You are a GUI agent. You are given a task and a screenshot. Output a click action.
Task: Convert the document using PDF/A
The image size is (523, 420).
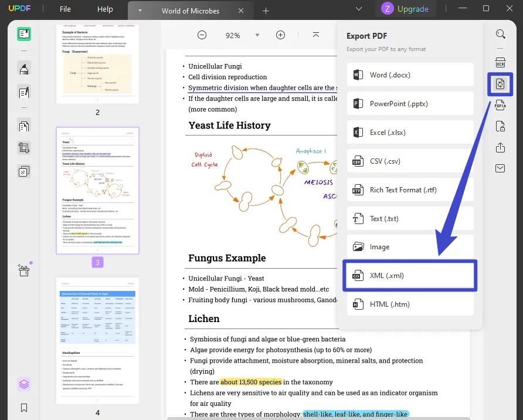coord(500,105)
